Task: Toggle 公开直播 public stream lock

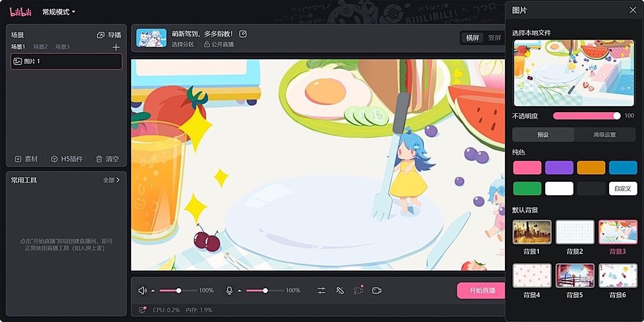Action: coord(219,45)
